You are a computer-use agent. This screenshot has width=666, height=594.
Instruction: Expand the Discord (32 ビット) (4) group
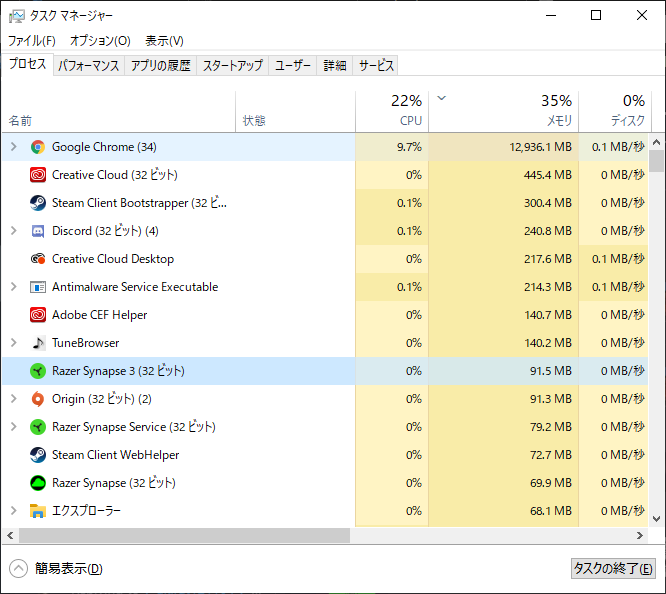[x=14, y=231]
